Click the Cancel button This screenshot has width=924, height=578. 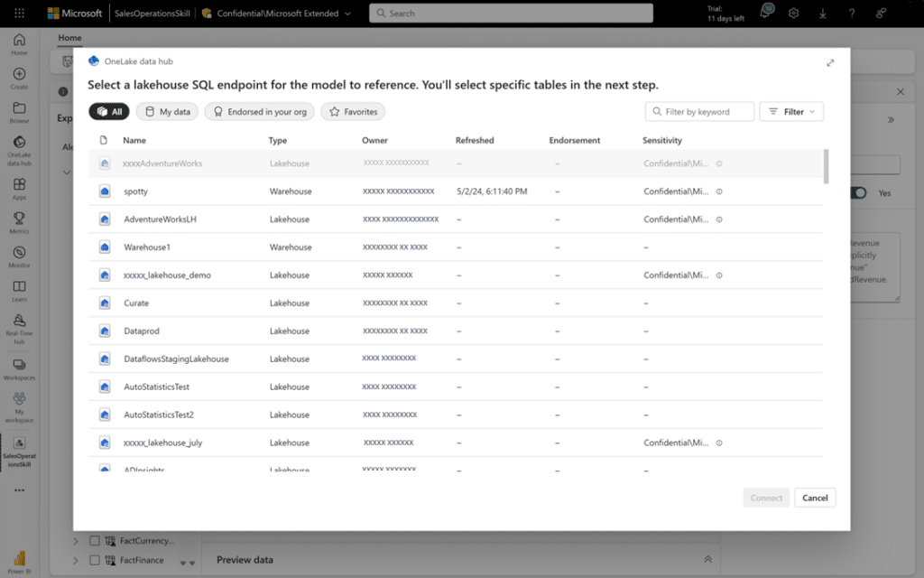click(x=815, y=498)
